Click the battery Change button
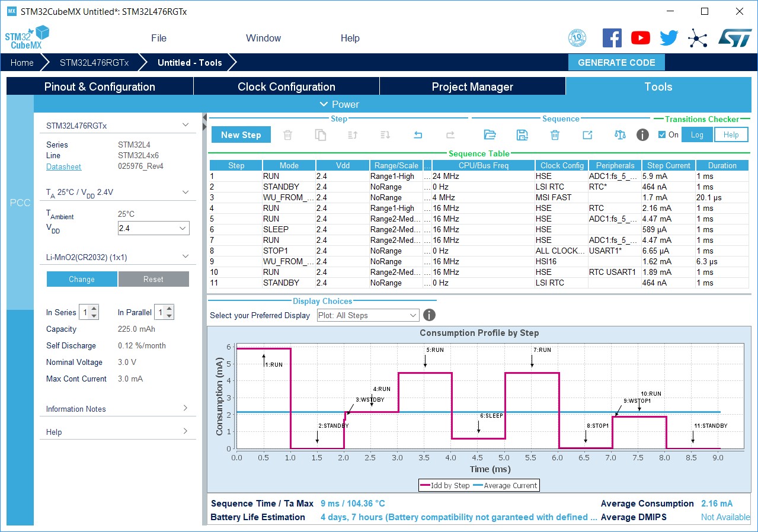 coord(82,279)
